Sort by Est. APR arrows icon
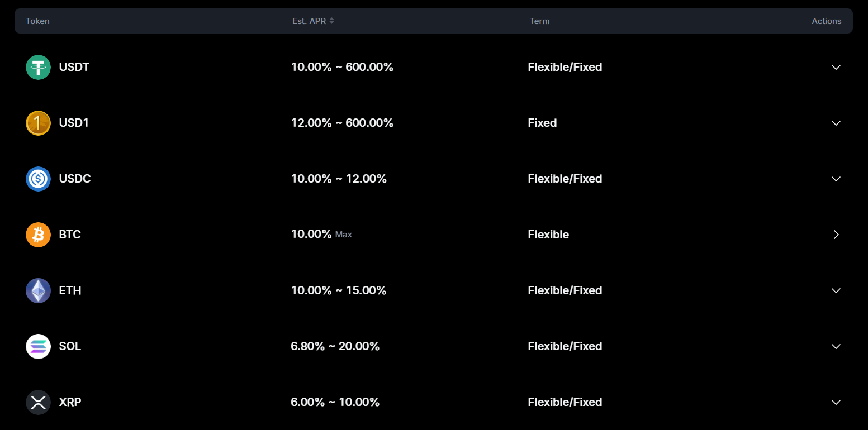868x430 pixels. pos(331,21)
